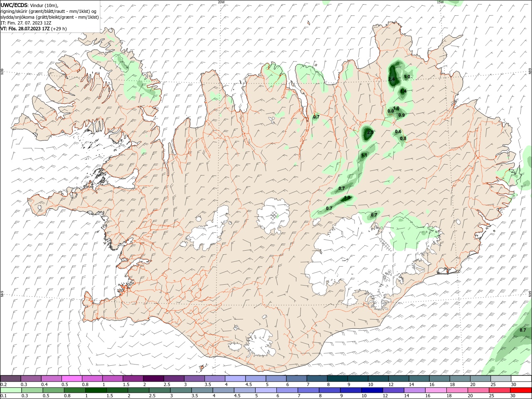Viewport: 532px width, 399px height.
Task: Click the "0.2" label on the colour scale
Action: pyautogui.click(x=4, y=384)
